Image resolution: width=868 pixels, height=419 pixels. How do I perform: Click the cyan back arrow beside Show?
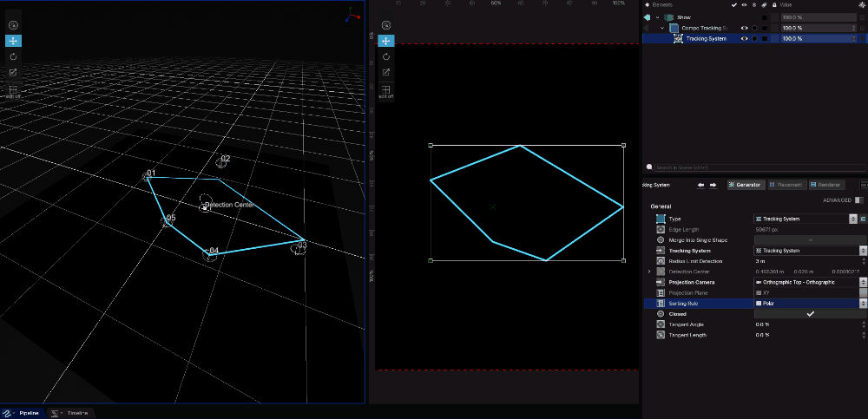(x=647, y=17)
